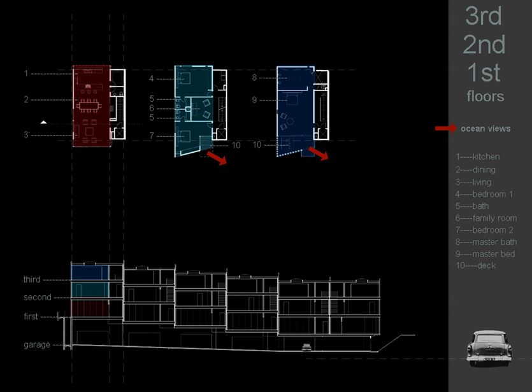Click the red arrow beside ocean views
Image resolution: width=532 pixels, height=392 pixels.
(x=446, y=128)
